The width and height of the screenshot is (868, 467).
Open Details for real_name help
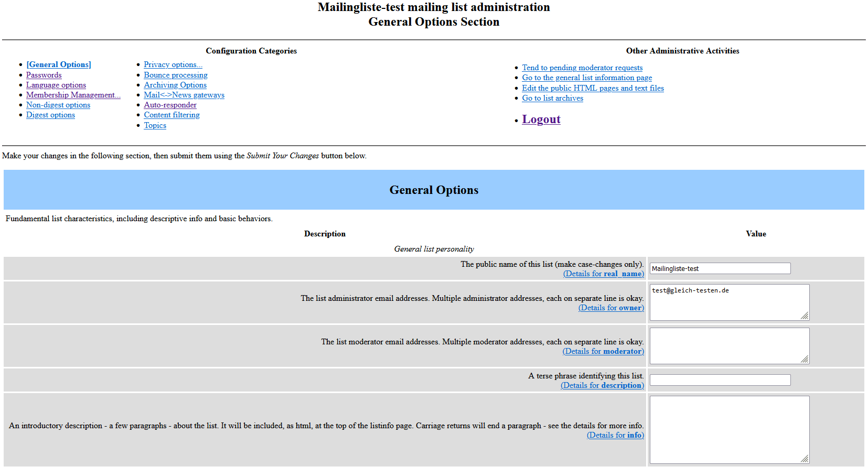(x=603, y=274)
